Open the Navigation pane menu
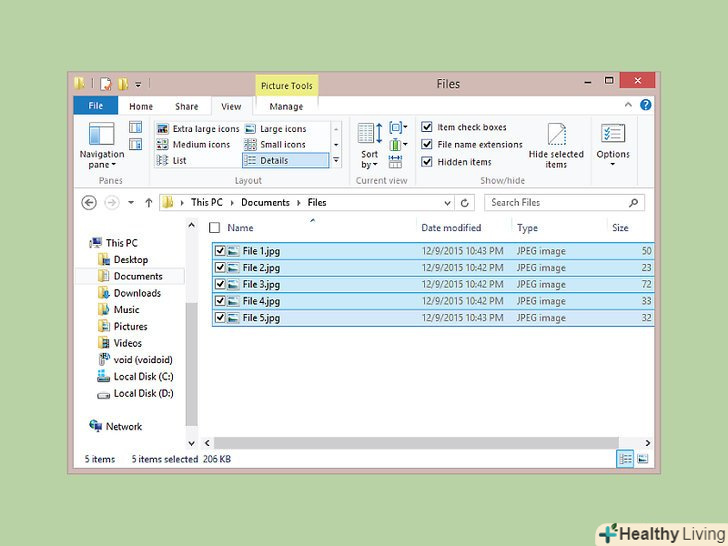Screen dimensions: 728x546 click(x=102, y=146)
